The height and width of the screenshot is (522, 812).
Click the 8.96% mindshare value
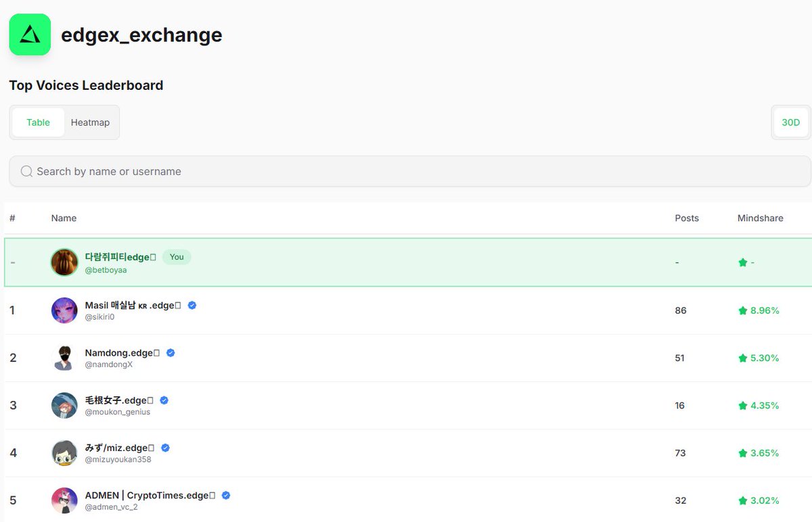tap(765, 310)
